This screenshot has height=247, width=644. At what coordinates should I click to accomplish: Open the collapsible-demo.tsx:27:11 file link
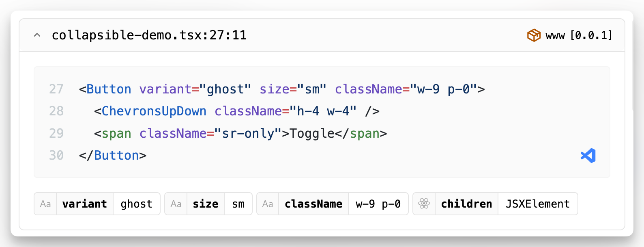coord(149,35)
